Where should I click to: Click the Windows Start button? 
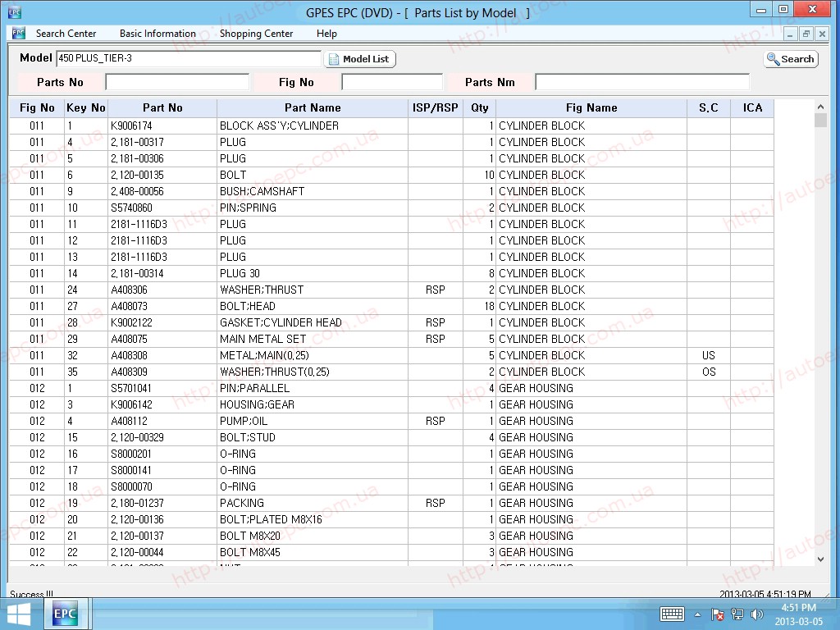click(x=18, y=614)
